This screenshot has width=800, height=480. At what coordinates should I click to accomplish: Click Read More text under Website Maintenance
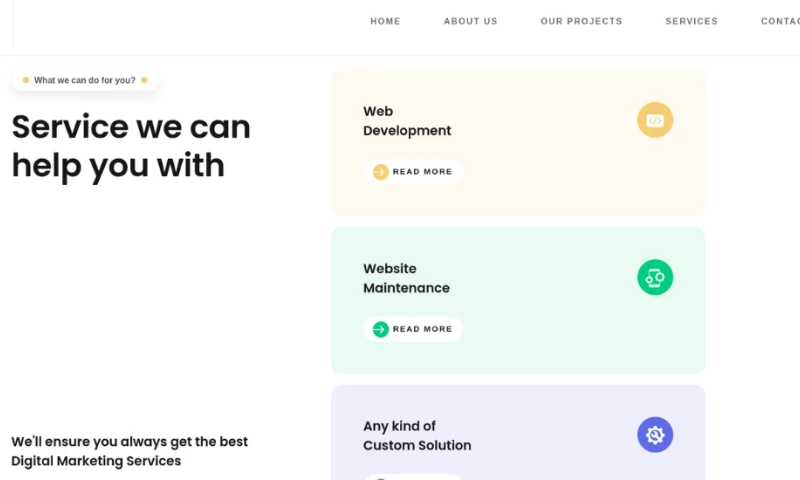(x=422, y=329)
